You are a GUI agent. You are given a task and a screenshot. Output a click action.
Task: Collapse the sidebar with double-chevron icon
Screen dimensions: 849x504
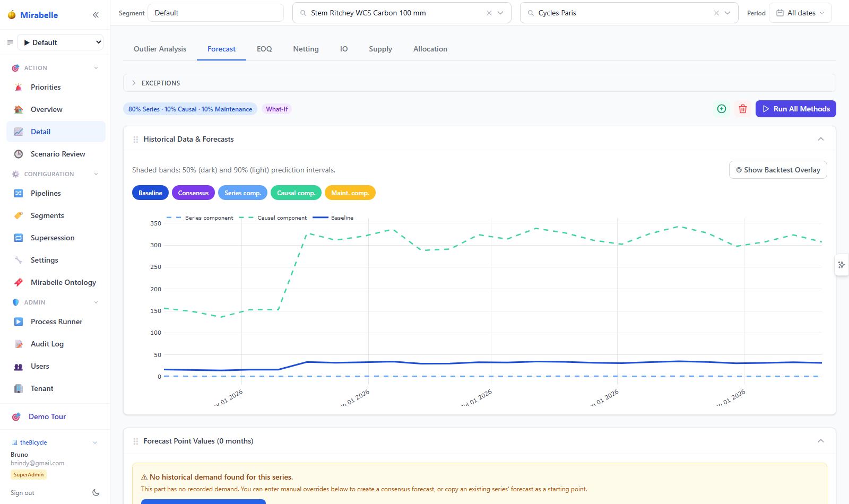tap(96, 15)
